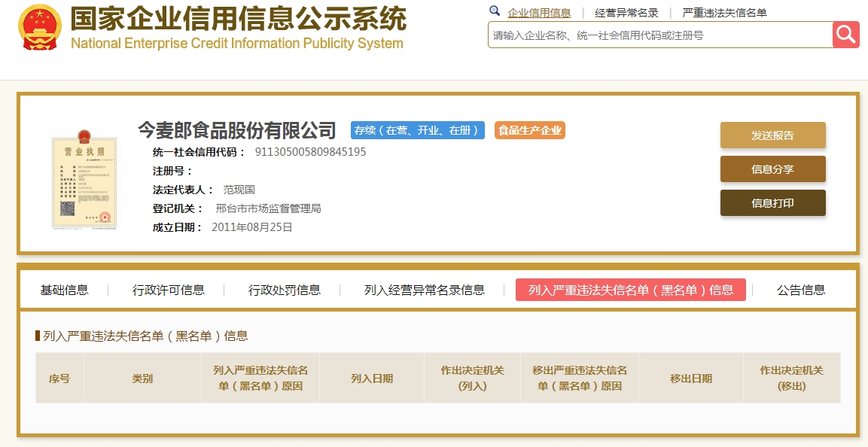Click the section heading 列入严重违法失信名单（黑名单）信息

point(145,336)
